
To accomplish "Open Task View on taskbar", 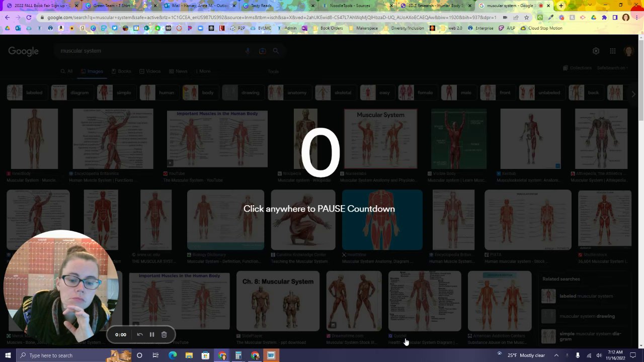I will tap(155, 355).
